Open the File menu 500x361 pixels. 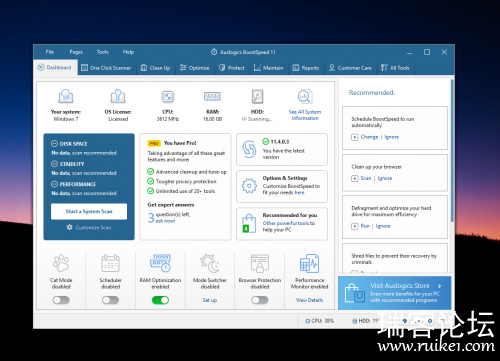50,52
